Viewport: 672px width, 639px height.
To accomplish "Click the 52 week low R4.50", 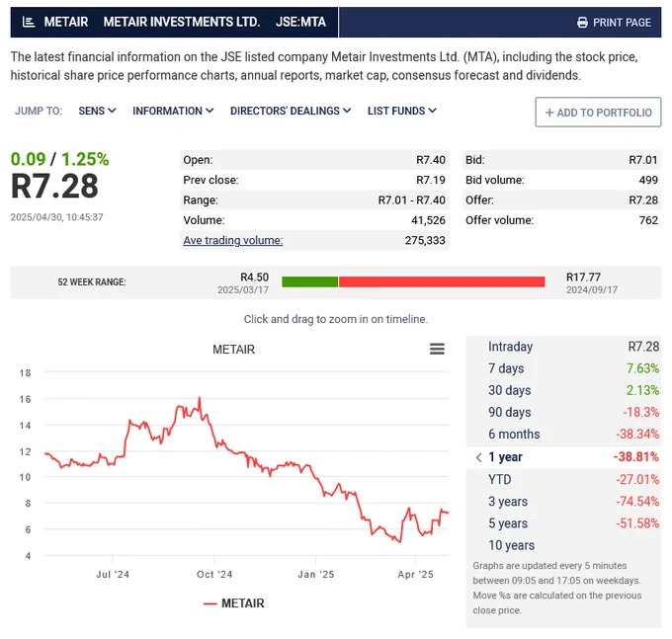I will pyautogui.click(x=255, y=278).
